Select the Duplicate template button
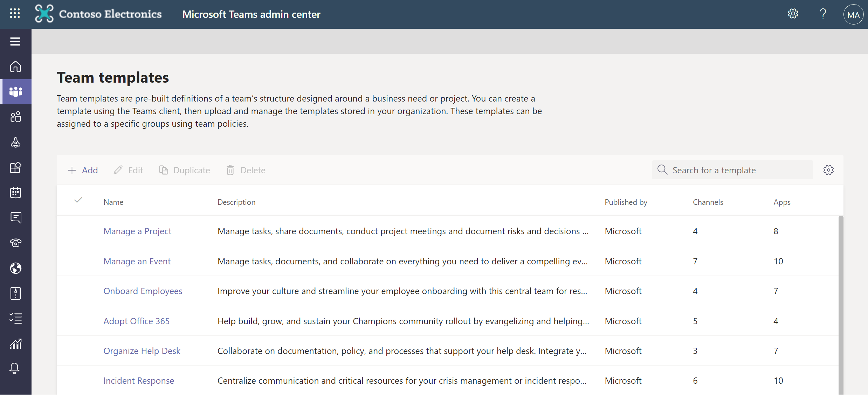Viewport: 868px width, 396px height. [x=185, y=170]
